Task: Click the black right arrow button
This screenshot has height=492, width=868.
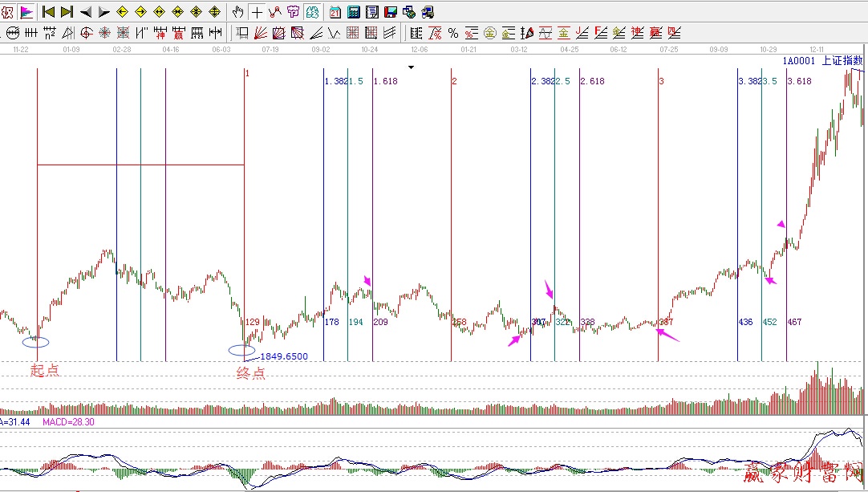Action: [x=103, y=12]
